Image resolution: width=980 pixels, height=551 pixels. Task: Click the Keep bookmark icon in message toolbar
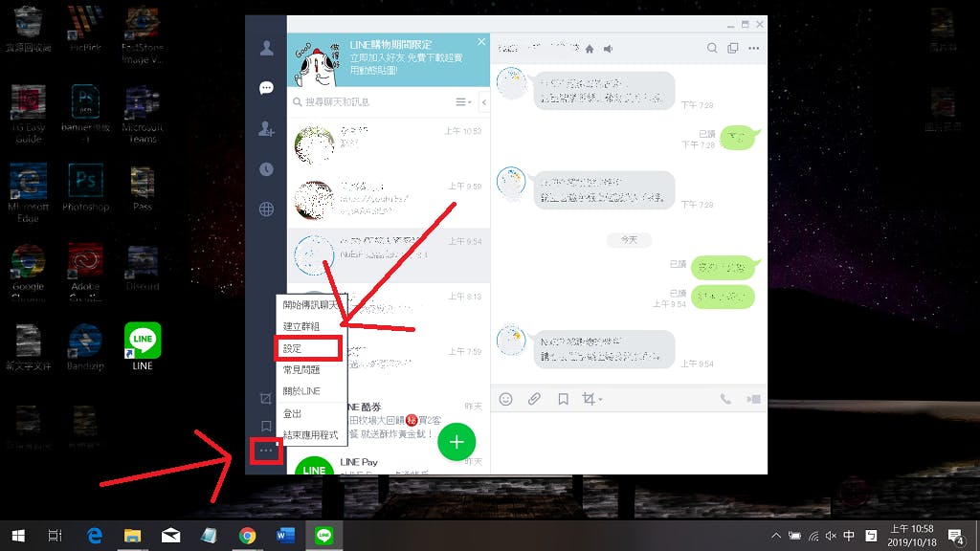(563, 399)
